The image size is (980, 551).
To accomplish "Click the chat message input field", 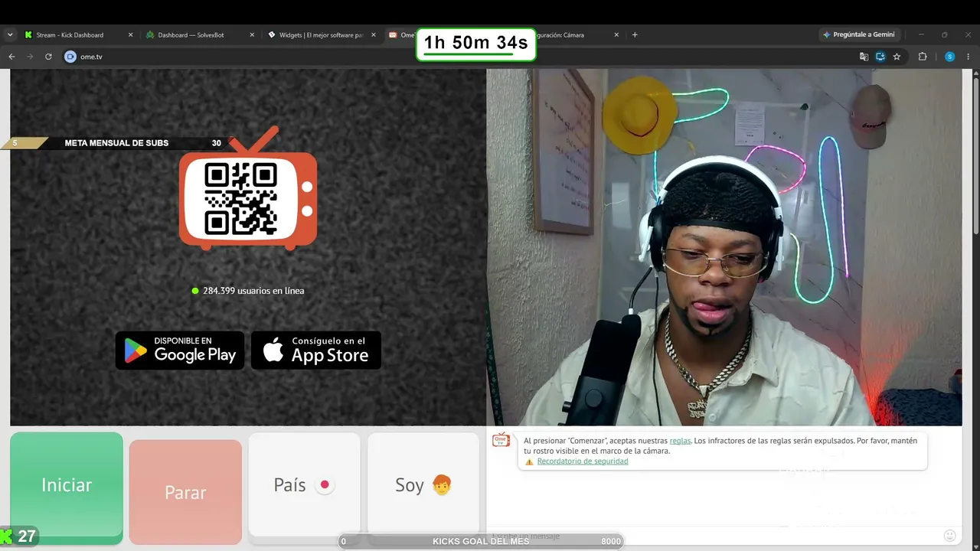I will click(712, 536).
